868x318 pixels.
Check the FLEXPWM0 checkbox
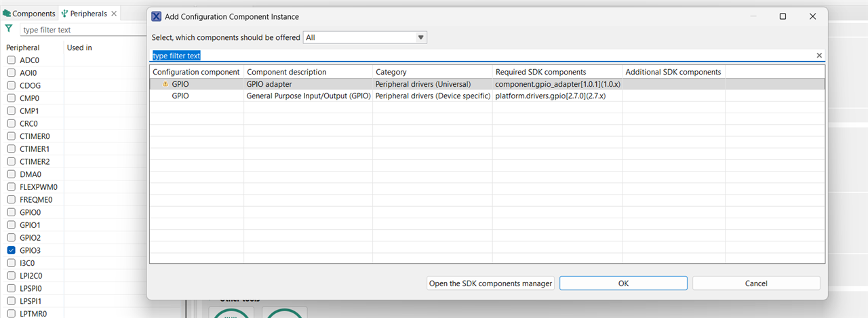pos(11,187)
